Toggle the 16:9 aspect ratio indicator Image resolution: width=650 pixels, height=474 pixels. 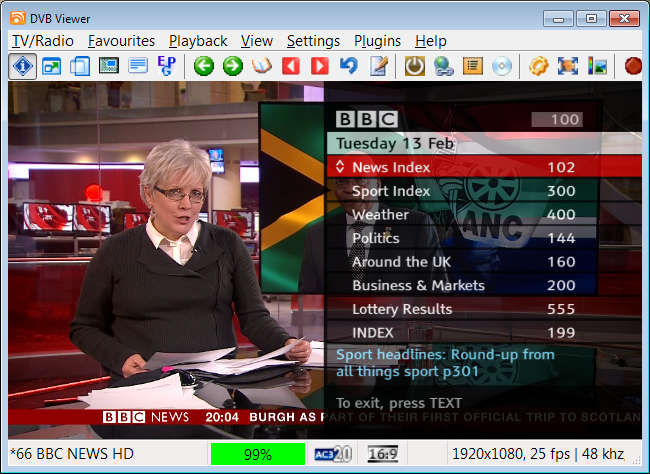coord(385,454)
